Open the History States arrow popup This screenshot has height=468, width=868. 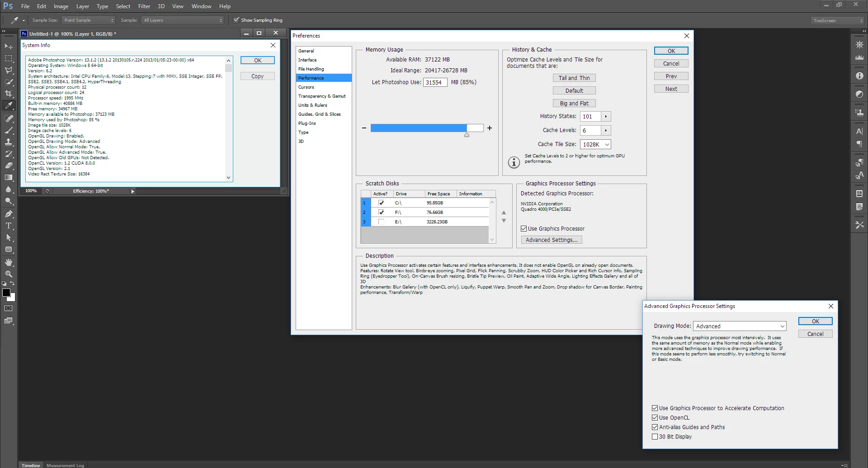coord(606,117)
